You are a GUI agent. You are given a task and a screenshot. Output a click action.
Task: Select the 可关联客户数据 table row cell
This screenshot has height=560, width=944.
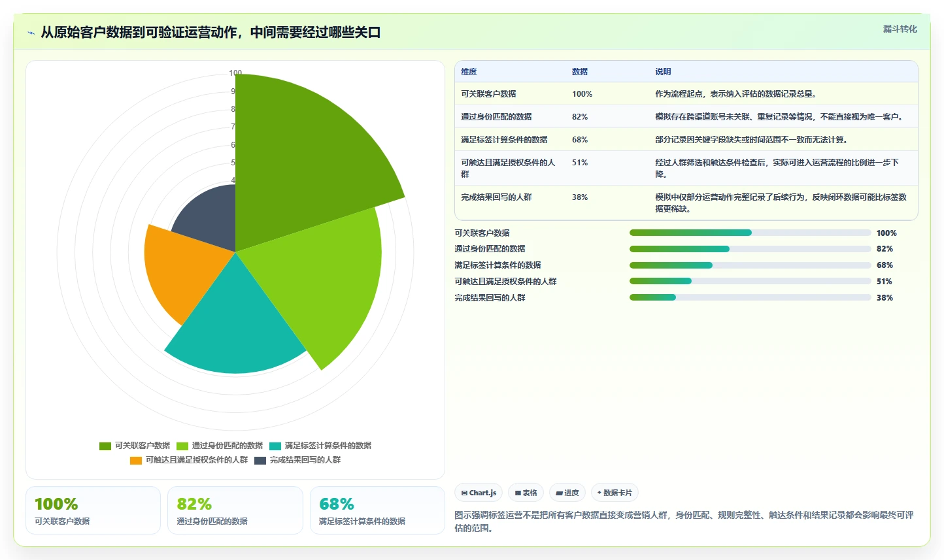510,94
